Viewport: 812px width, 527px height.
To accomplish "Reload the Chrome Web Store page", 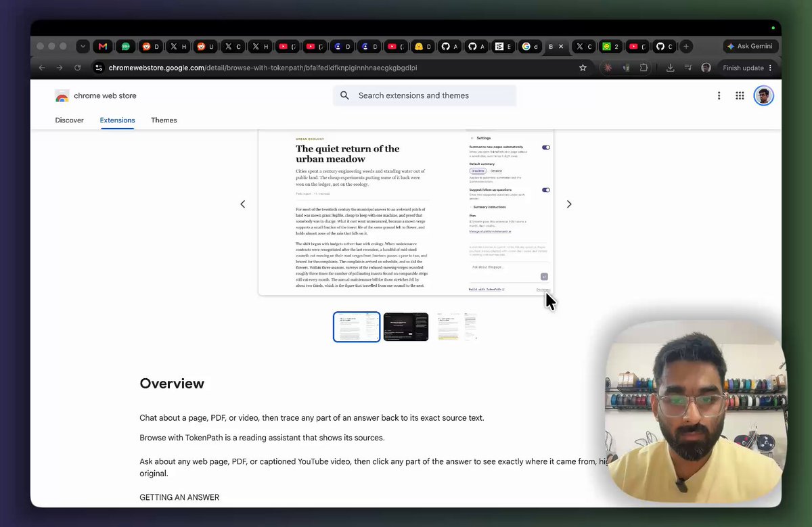I will click(77, 68).
